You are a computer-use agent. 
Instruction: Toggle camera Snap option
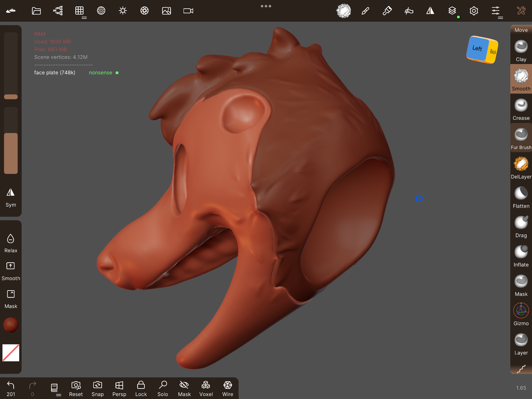(98, 389)
